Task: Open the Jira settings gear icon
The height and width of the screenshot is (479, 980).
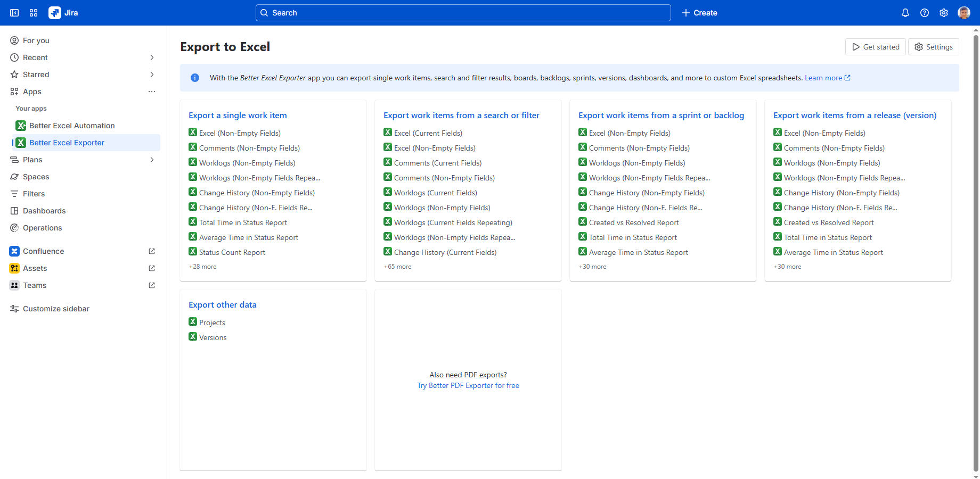Action: [x=944, y=13]
